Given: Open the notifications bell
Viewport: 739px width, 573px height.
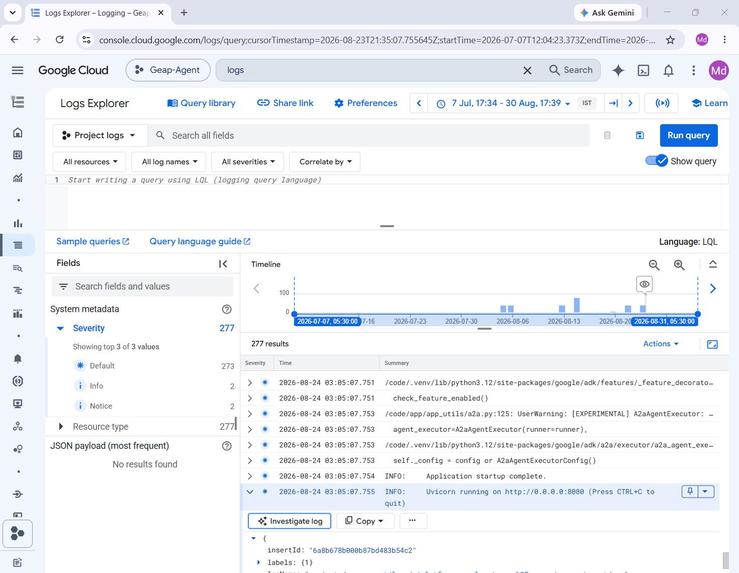Looking at the screenshot, I should click(x=668, y=70).
